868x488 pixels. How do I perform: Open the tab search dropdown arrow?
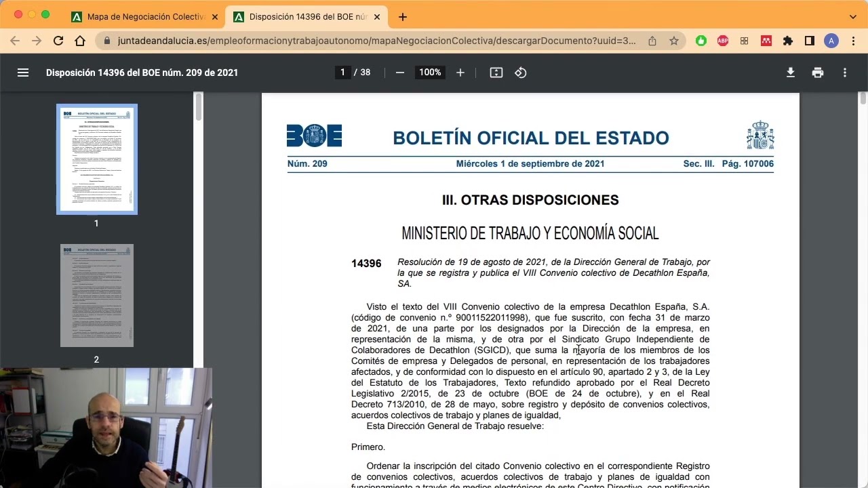click(853, 16)
